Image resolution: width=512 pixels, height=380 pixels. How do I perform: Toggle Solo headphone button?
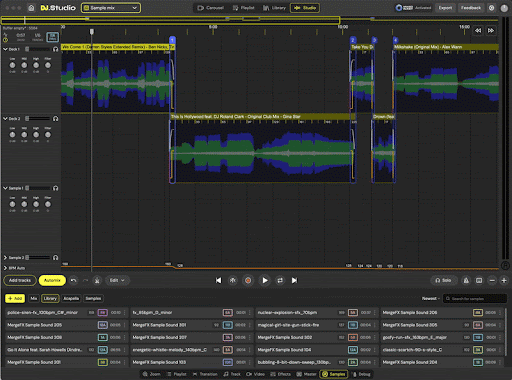443,280
